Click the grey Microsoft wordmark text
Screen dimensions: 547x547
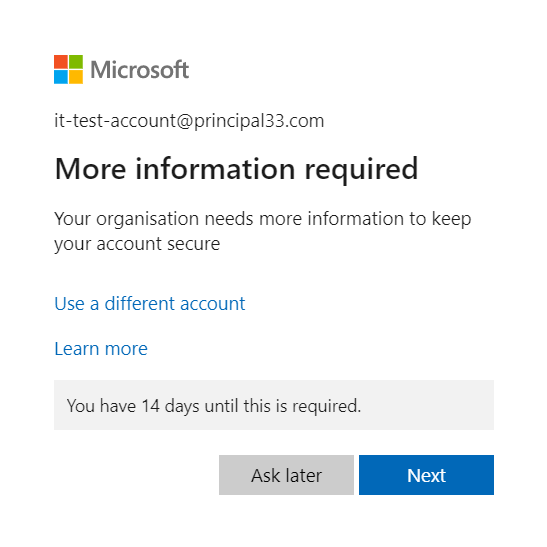click(140, 69)
